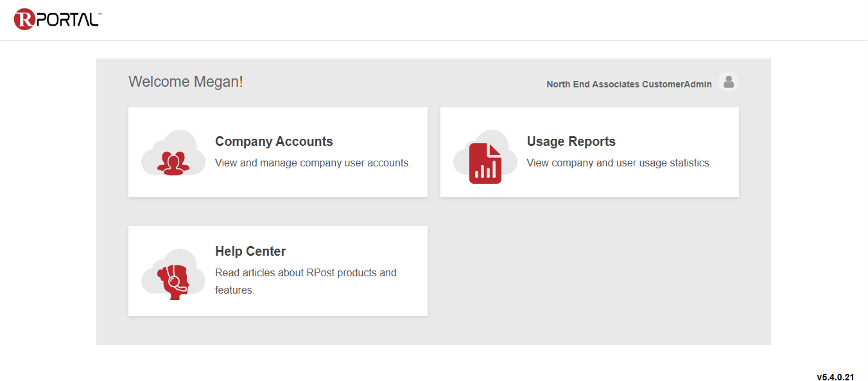The width and height of the screenshot is (868, 381).
Task: Click the word 'features.' in Help Center
Action: tap(234, 290)
